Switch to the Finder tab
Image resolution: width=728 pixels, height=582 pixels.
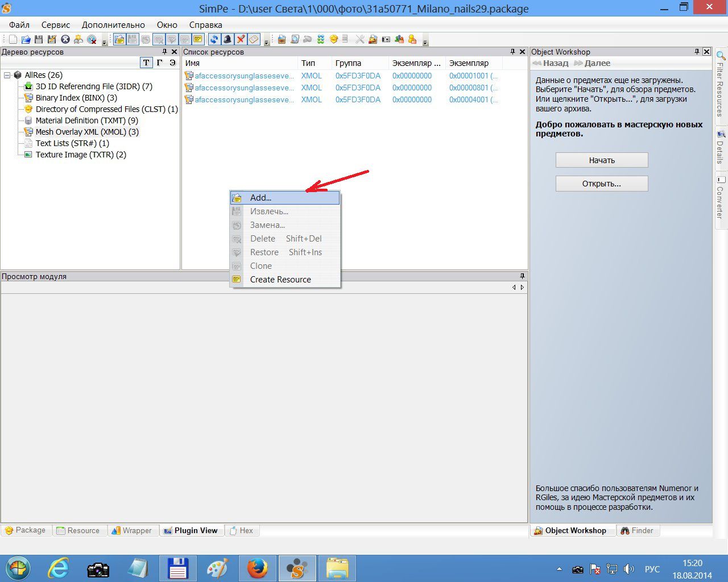click(x=637, y=530)
